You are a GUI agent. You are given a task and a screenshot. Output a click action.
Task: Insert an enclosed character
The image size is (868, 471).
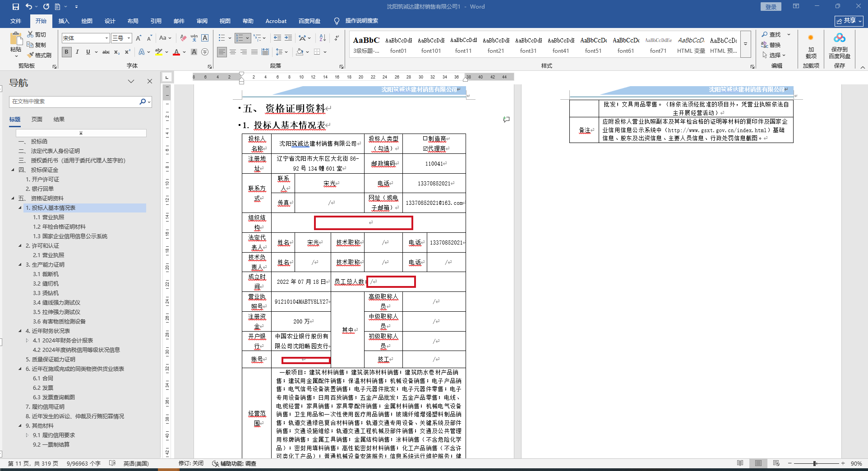(x=205, y=52)
